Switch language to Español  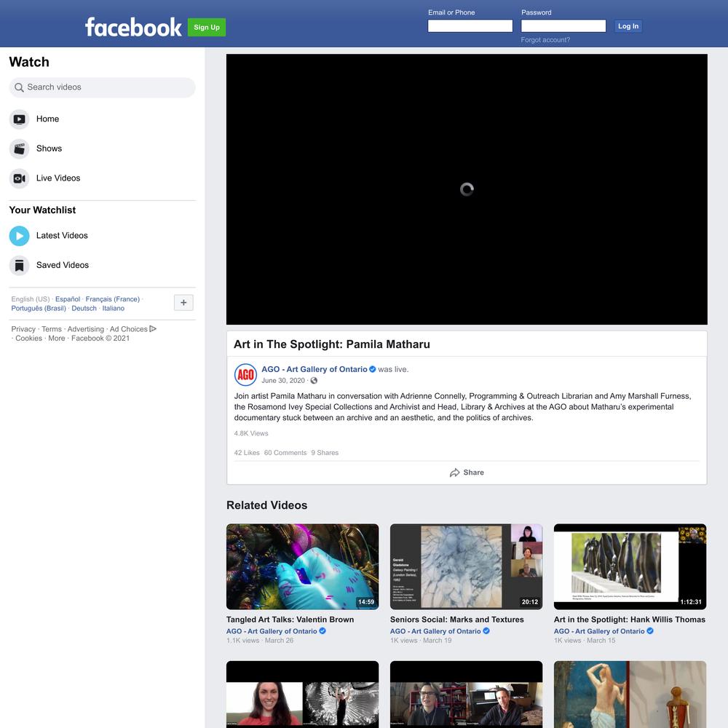tap(68, 299)
